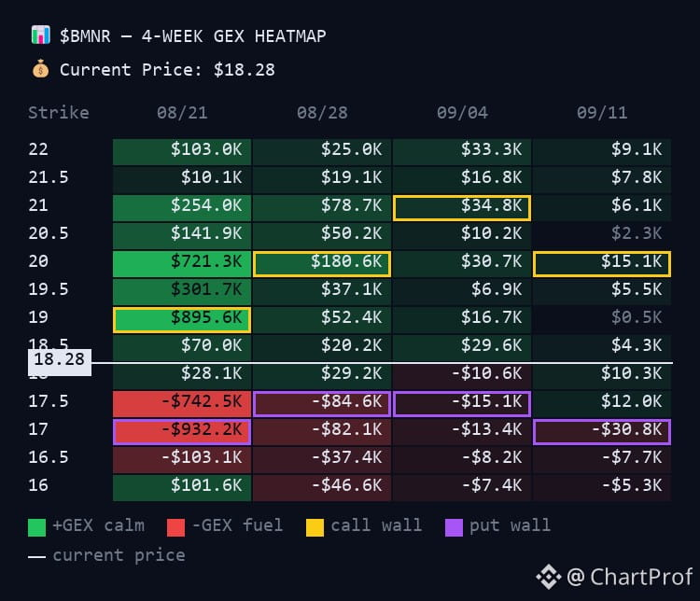Click the 09/11 column header

click(602, 113)
